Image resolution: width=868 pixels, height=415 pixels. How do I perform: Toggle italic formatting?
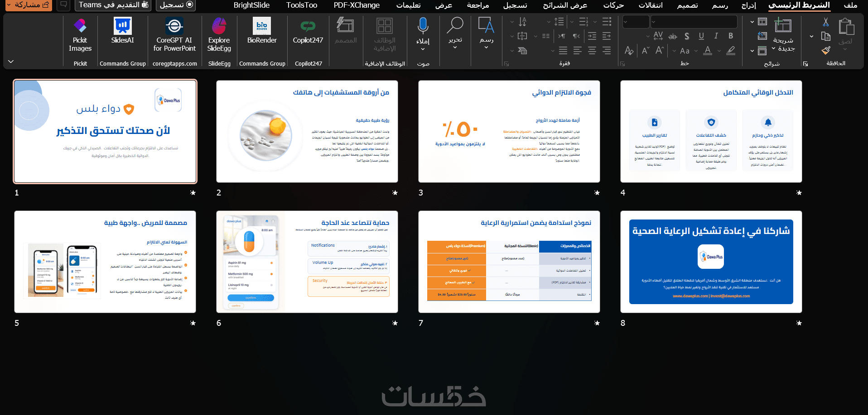pos(716,36)
